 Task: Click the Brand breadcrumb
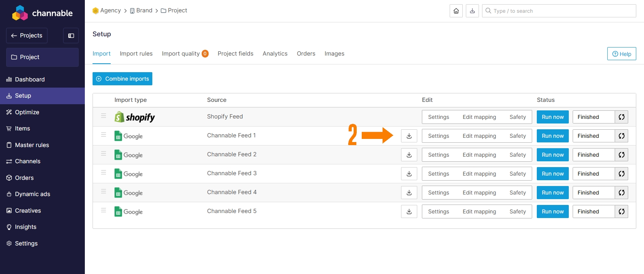tap(141, 10)
